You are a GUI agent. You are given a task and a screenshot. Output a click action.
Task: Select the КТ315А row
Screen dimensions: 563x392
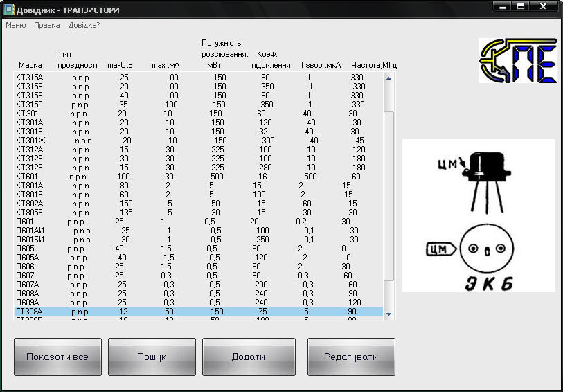(x=199, y=78)
